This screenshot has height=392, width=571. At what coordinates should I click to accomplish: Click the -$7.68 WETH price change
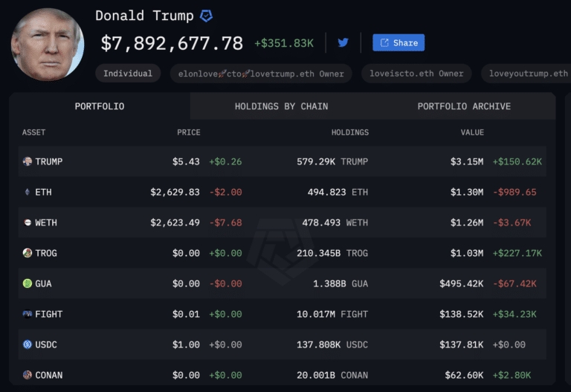pos(225,222)
